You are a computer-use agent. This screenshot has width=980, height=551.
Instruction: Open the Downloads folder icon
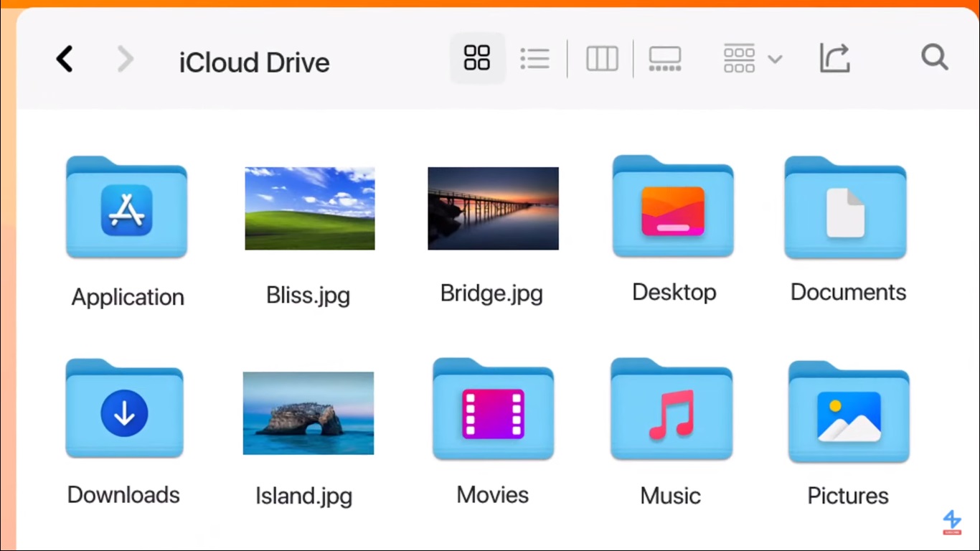(x=125, y=409)
